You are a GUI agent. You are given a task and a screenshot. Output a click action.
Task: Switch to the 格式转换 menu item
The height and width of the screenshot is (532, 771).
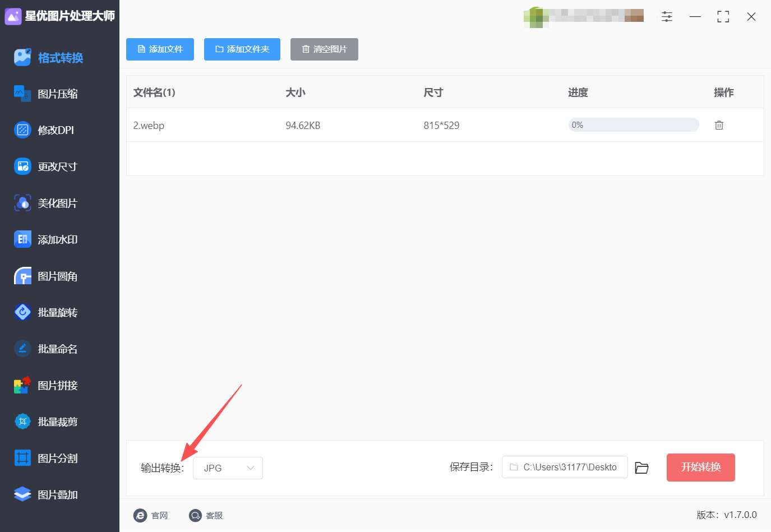click(59, 57)
